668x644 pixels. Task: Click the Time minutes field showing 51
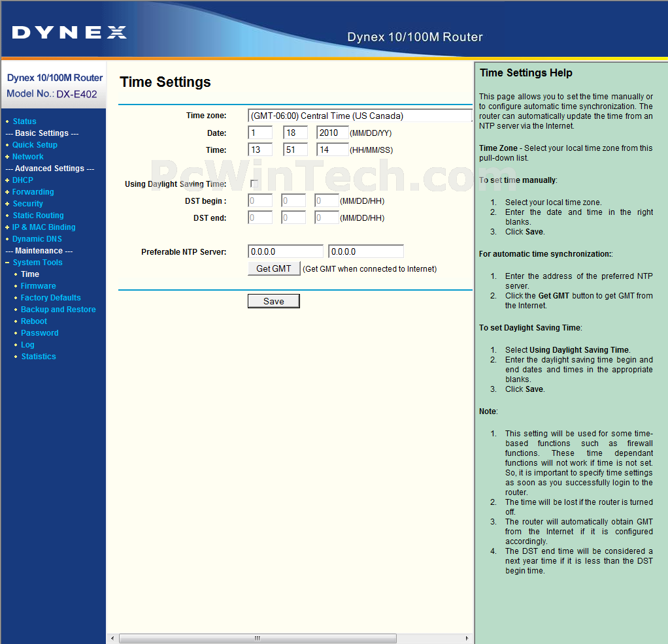tap(295, 150)
